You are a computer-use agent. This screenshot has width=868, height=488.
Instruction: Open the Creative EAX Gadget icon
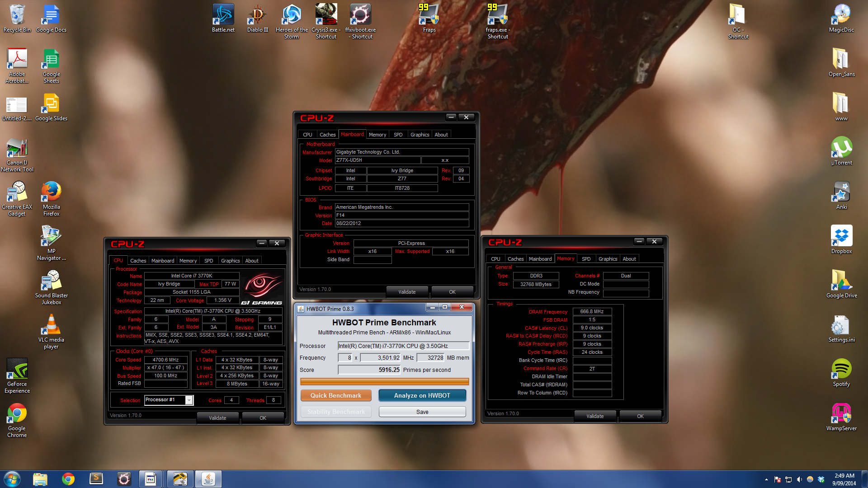[17, 199]
